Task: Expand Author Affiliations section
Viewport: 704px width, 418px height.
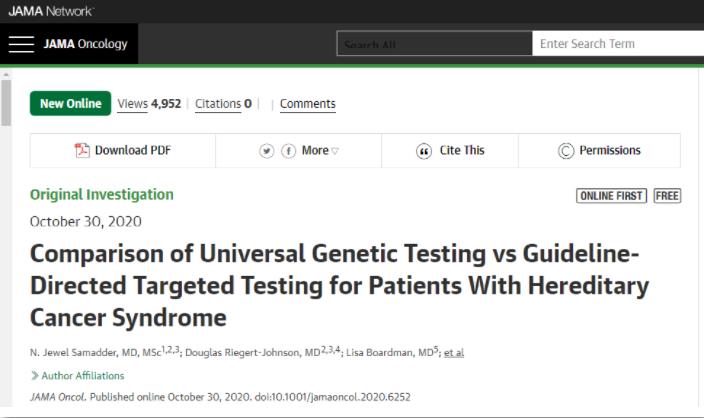Action: 77,375
